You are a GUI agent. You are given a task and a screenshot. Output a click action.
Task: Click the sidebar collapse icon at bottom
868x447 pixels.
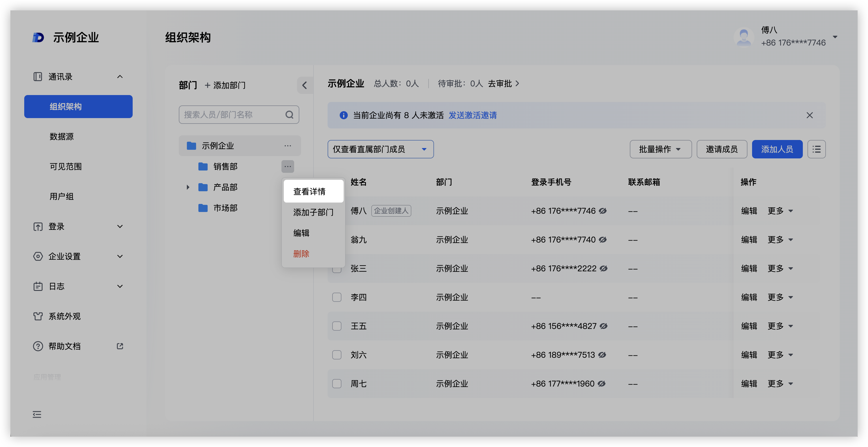click(x=37, y=414)
